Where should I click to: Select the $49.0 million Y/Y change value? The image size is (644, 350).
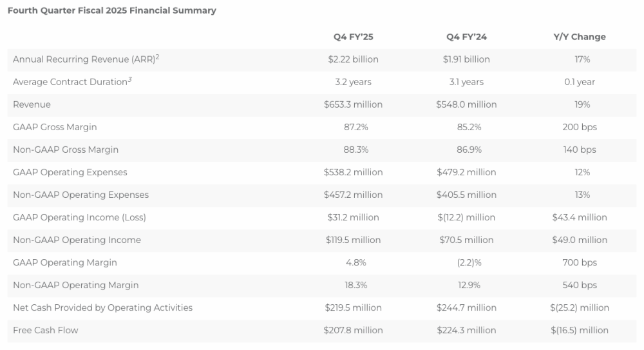580,240
